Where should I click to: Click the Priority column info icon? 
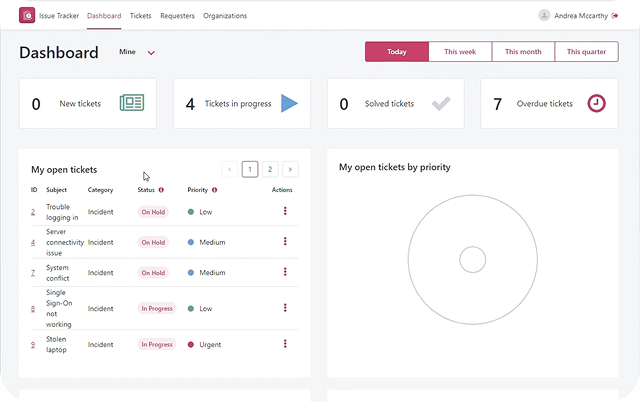click(215, 189)
